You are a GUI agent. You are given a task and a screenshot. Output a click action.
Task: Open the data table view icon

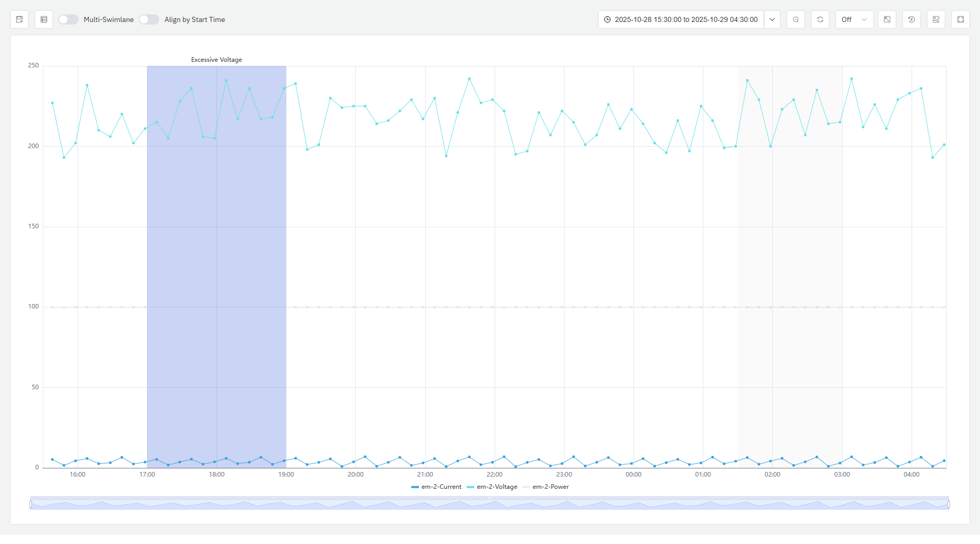tap(44, 19)
